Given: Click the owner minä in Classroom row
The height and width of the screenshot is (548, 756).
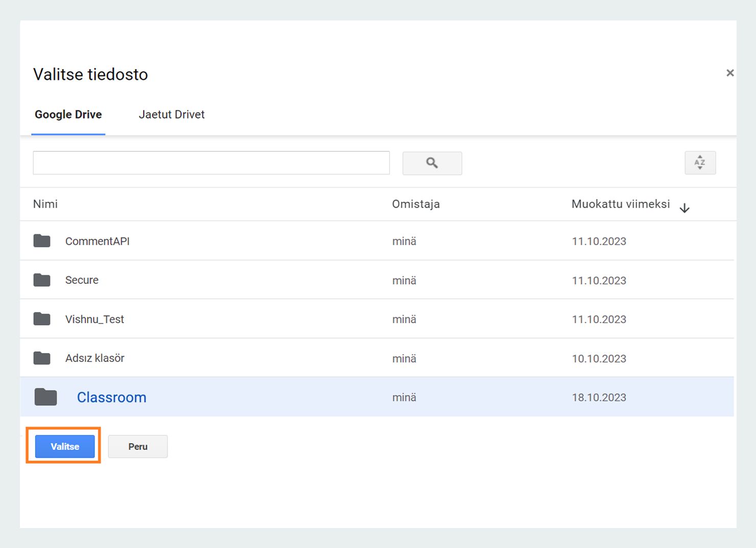Looking at the screenshot, I should (x=404, y=398).
